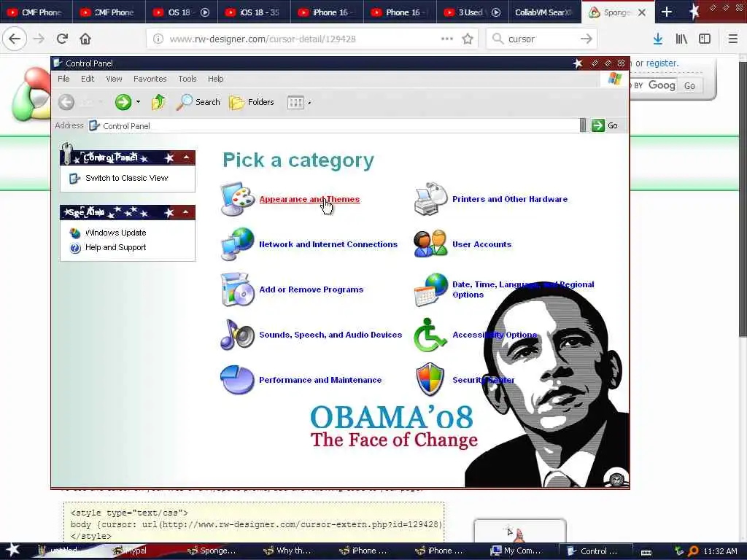Screen dimensions: 747x560
Task: Open the address bar dropdown in Control Panel
Action: 583,125
